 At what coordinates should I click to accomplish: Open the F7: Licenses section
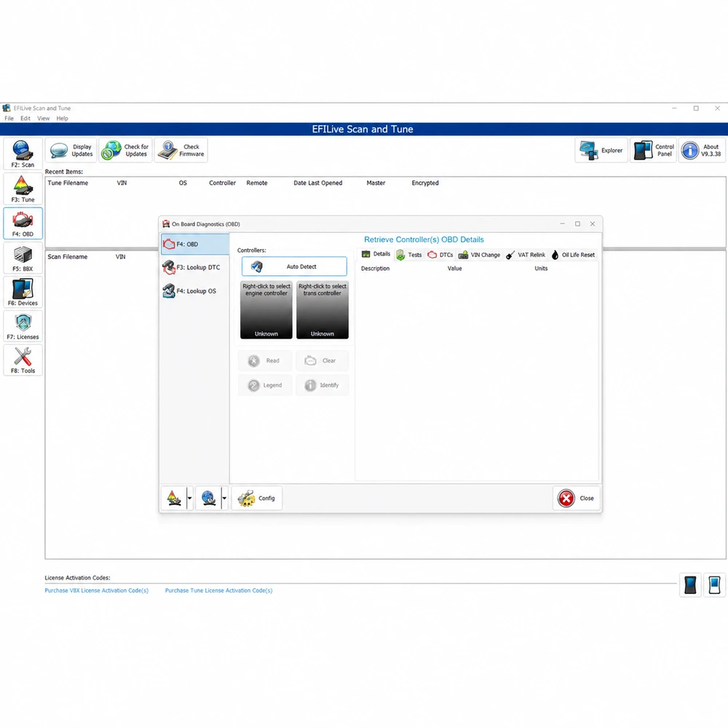coord(23,326)
